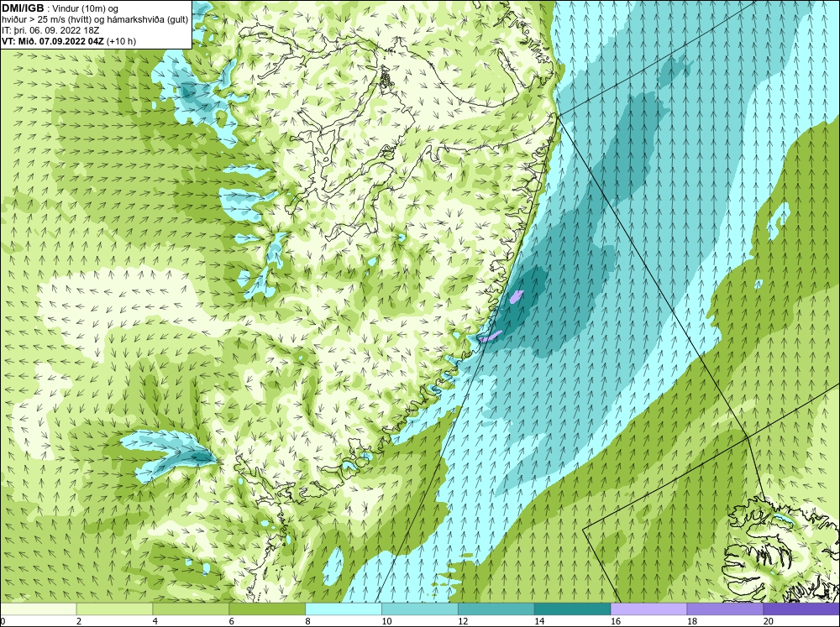Screen dimensions: 840x627
Task: Click the legend scale label "12"
Action: [463, 621]
